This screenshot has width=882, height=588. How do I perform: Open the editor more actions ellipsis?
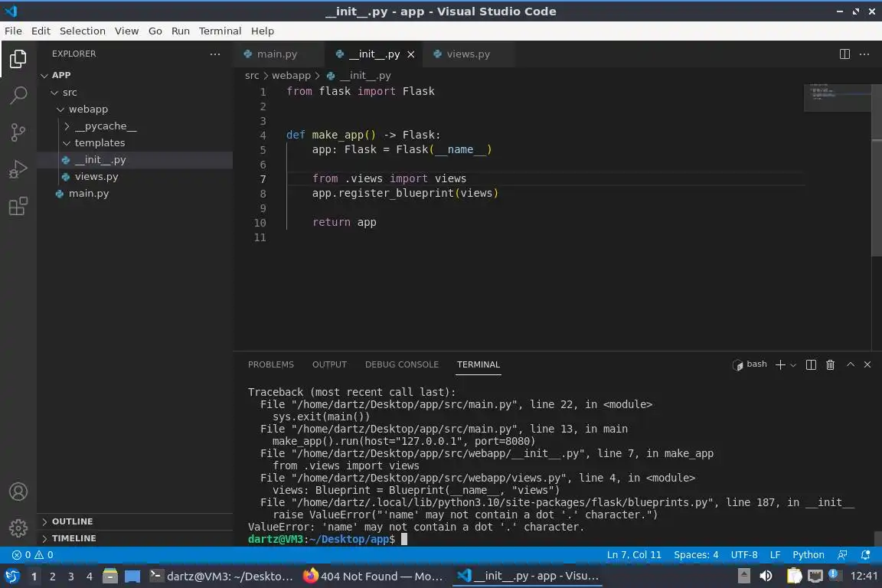pos(864,54)
